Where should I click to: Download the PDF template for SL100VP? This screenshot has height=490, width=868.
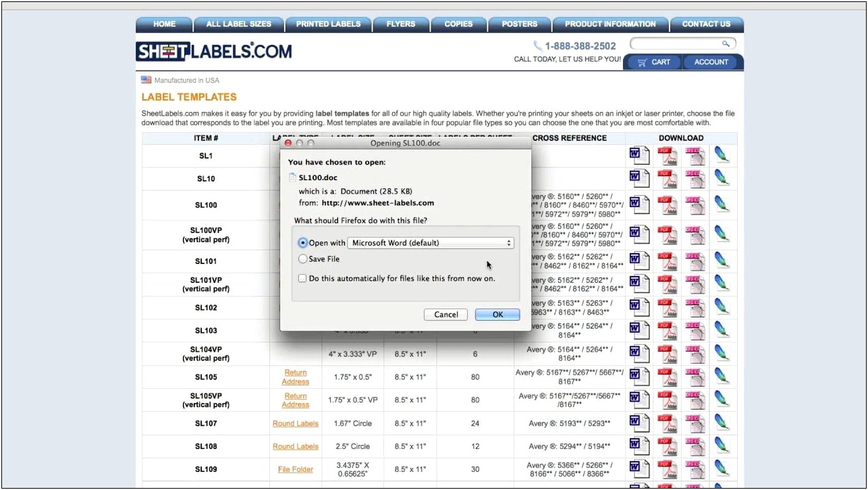(668, 235)
